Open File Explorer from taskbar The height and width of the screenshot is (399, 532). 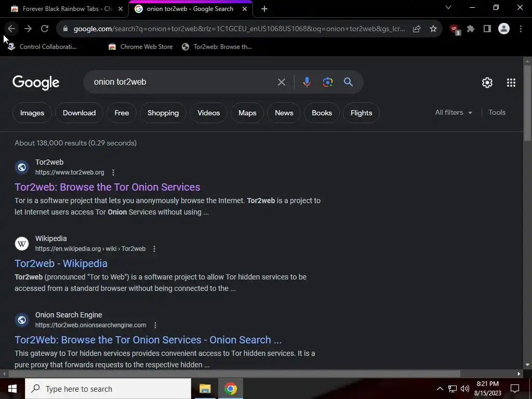pyautogui.click(x=205, y=389)
